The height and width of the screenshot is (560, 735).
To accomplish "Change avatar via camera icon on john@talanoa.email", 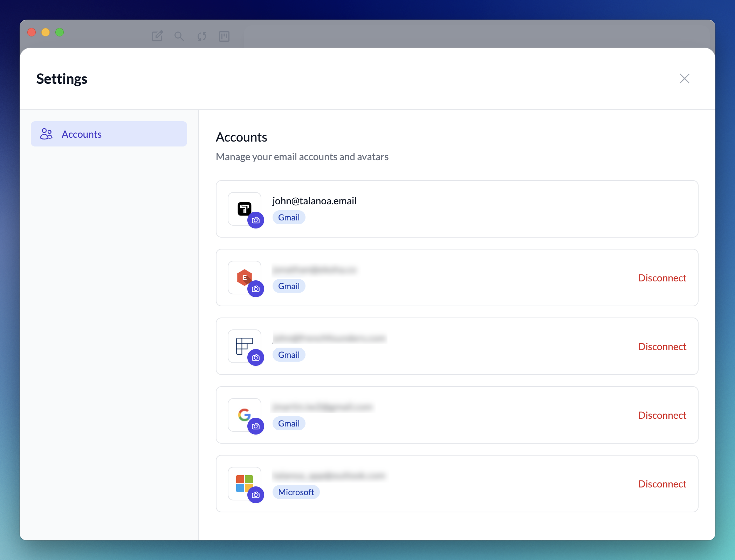I will pos(256,220).
